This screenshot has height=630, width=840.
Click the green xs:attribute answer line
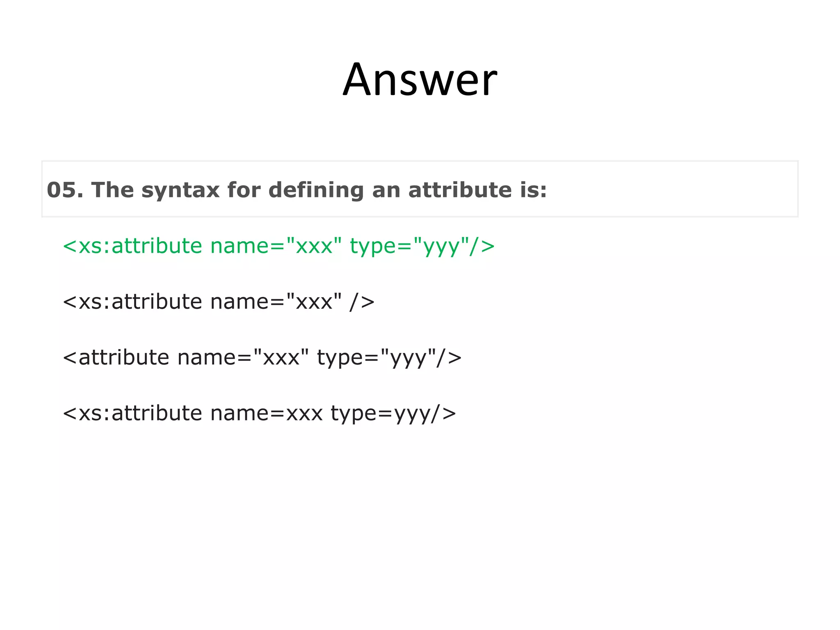pyautogui.click(x=278, y=246)
